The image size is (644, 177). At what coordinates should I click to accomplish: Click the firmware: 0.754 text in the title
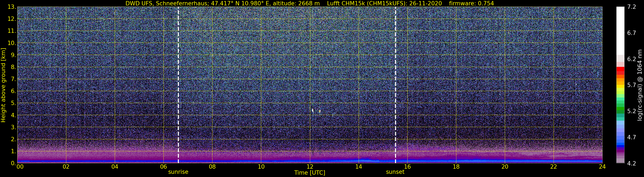coord(472,3)
